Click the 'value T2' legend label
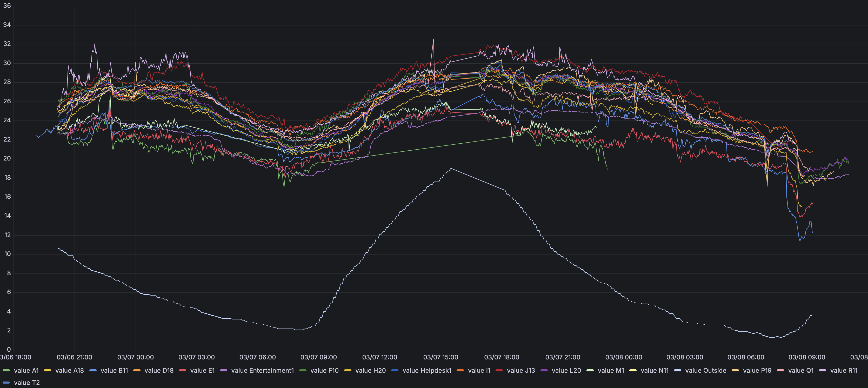The height and width of the screenshot is (388, 868). coord(26,383)
